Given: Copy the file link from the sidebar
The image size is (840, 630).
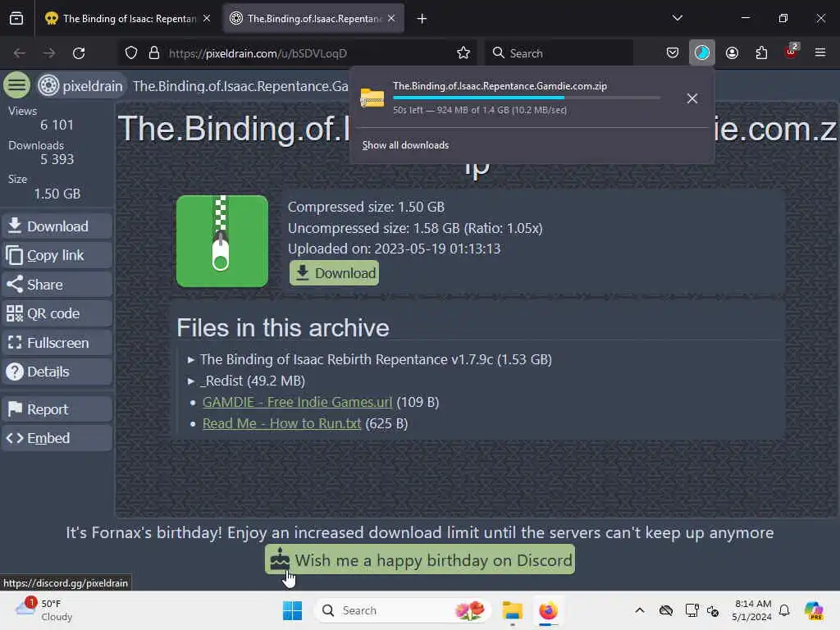Looking at the screenshot, I should click(x=57, y=256).
